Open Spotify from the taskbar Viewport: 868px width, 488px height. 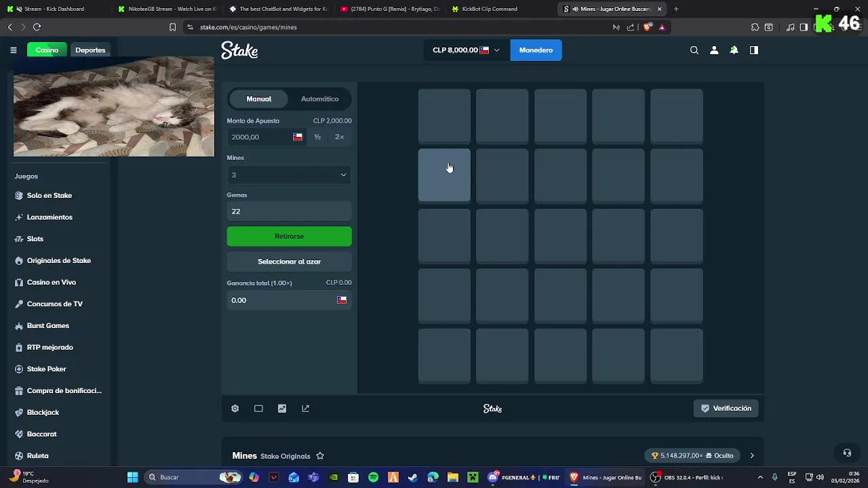coord(373,477)
